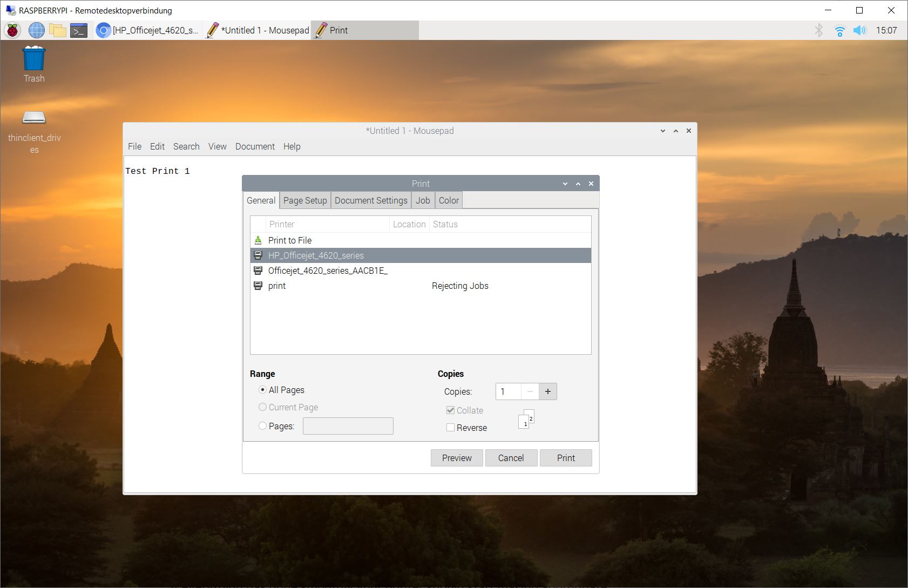Select the Print to File entry
Screen dimensions: 908x588
[290, 240]
